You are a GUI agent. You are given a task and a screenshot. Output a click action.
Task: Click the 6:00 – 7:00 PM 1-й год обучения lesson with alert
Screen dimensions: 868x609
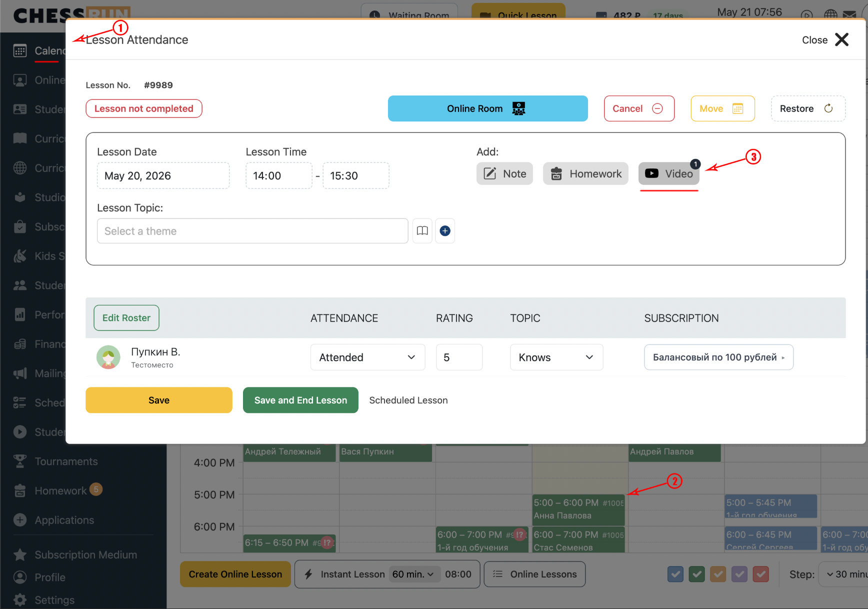click(x=482, y=539)
